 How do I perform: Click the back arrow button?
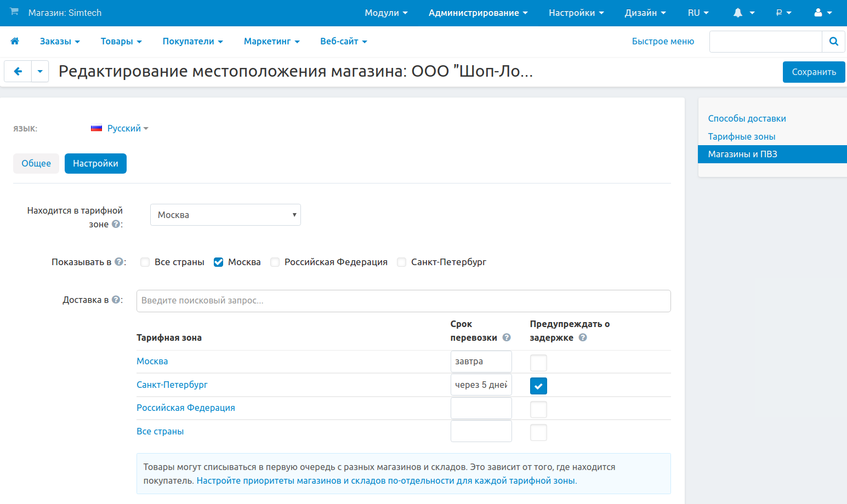tap(18, 71)
